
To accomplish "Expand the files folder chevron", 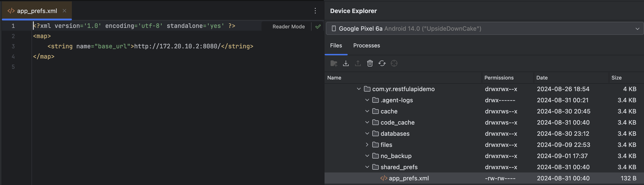I will (367, 145).
